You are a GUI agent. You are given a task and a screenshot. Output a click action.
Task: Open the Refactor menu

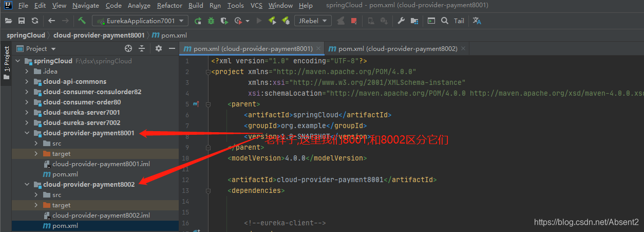[x=169, y=6]
